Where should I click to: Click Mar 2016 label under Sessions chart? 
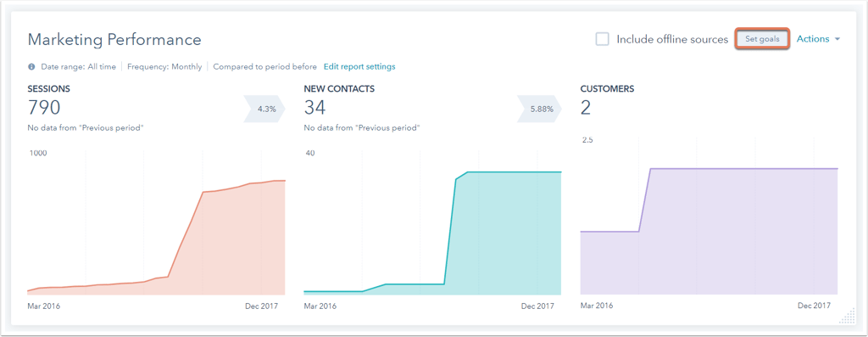click(x=44, y=306)
